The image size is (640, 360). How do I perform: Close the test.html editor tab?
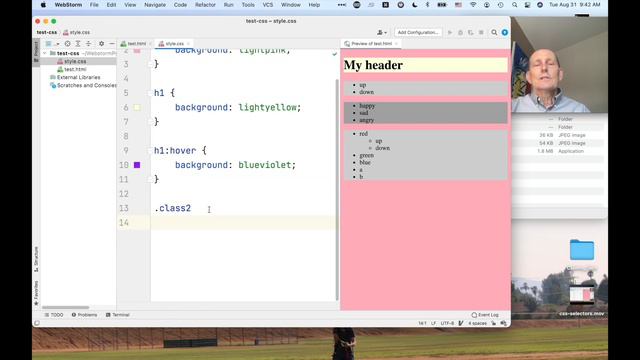pyautogui.click(x=150, y=44)
